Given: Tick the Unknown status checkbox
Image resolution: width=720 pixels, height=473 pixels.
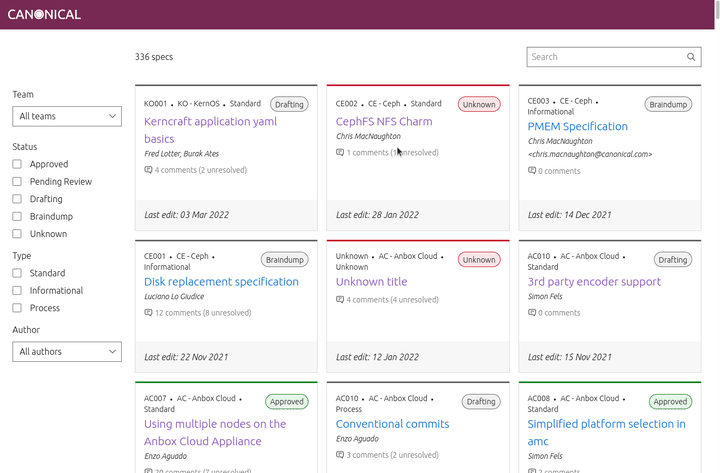Looking at the screenshot, I should click(17, 234).
